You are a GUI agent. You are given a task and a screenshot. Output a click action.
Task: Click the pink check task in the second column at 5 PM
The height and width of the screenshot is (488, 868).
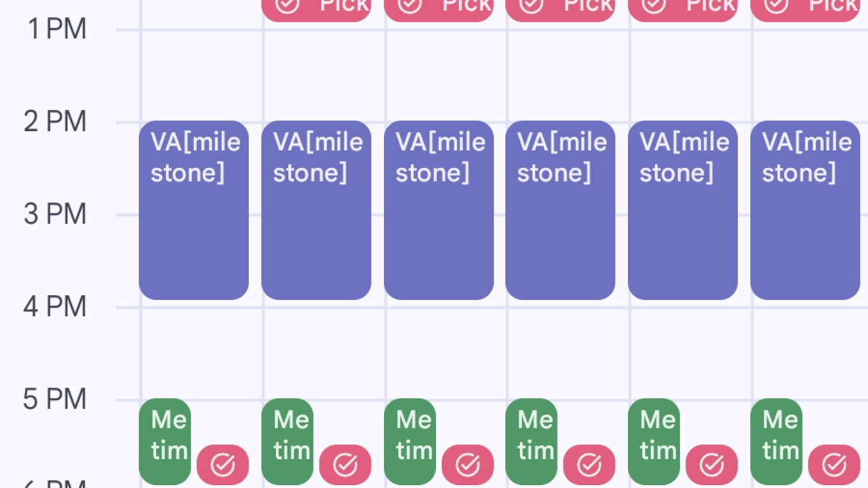[x=345, y=465]
